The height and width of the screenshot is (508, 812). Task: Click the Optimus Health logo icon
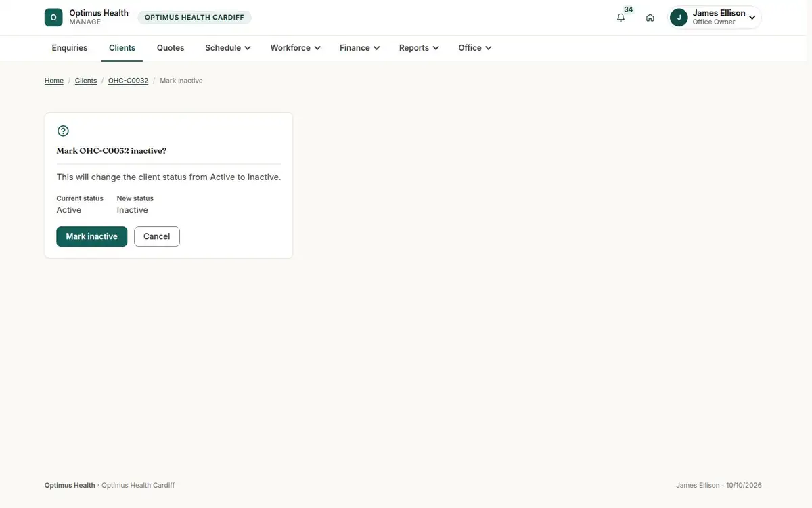[53, 18]
